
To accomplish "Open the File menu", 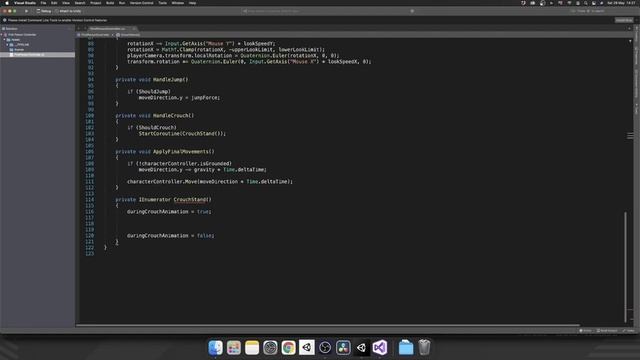I will (x=43, y=3).
